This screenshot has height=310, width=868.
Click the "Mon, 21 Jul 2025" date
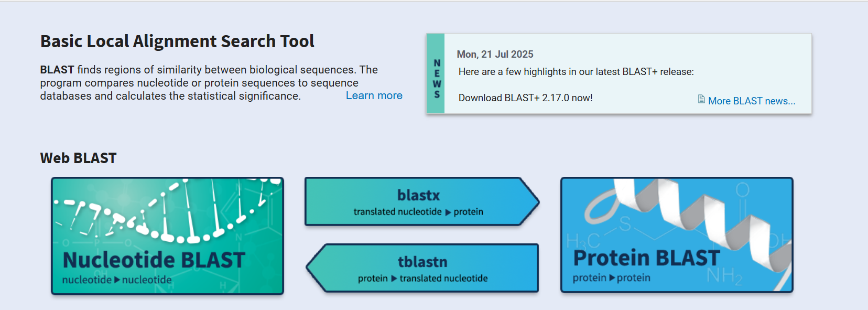(495, 54)
